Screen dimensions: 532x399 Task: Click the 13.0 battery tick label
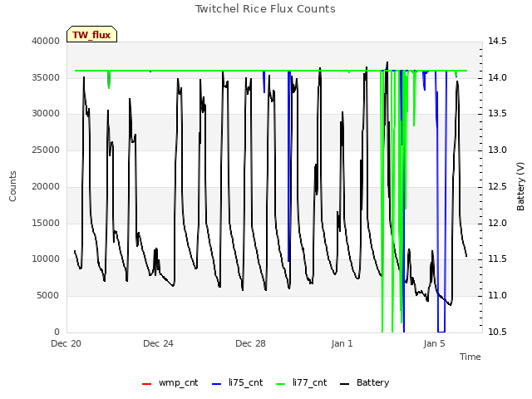tap(497, 150)
